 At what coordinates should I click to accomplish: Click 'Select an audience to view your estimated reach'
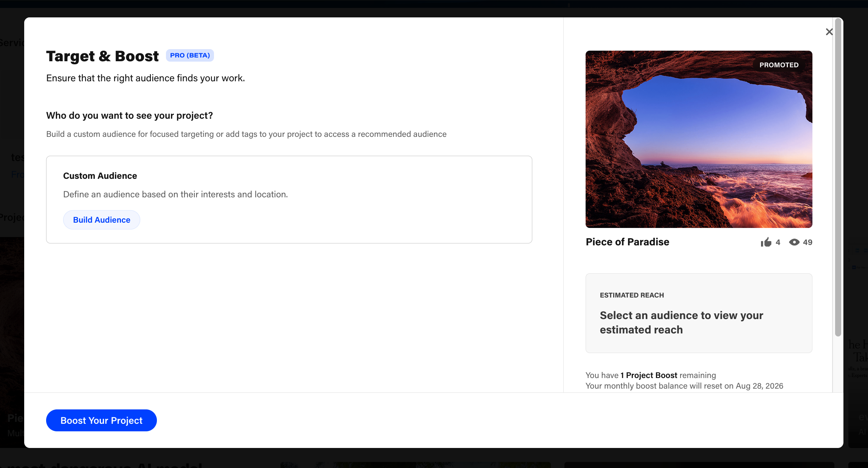pos(681,322)
